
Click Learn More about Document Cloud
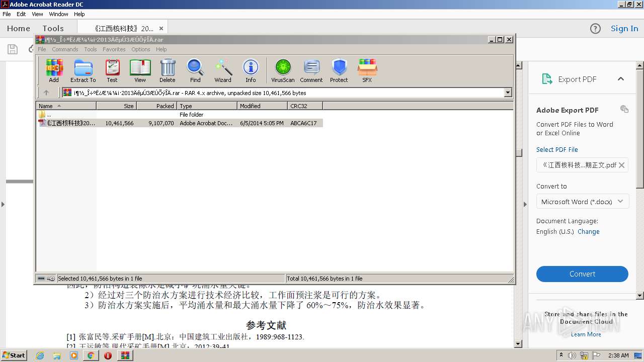click(x=586, y=334)
